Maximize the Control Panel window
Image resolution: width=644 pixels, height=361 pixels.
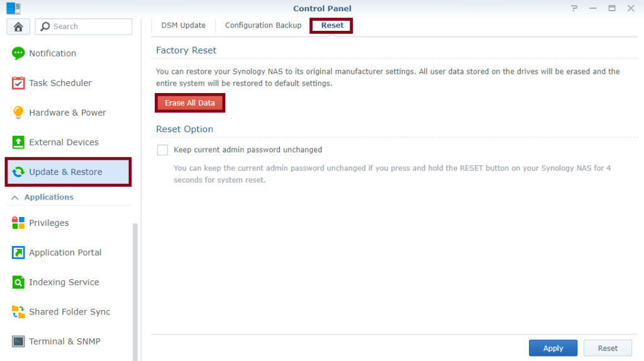(x=612, y=8)
